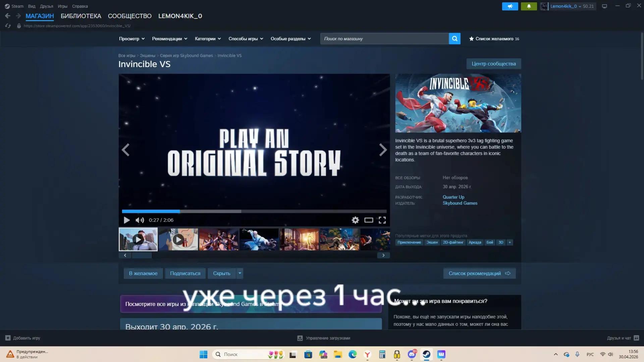
Task: Click the thumbnail strip scrollbar handle
Action: coord(142,255)
